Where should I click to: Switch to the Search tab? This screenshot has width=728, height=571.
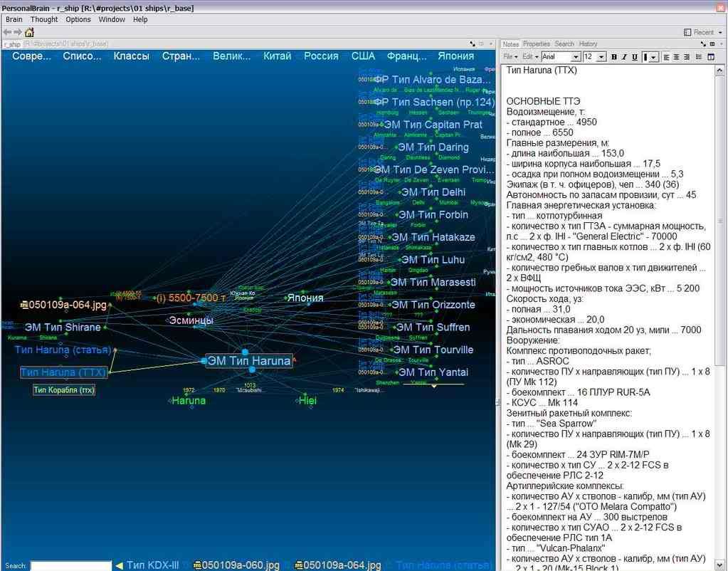(564, 43)
